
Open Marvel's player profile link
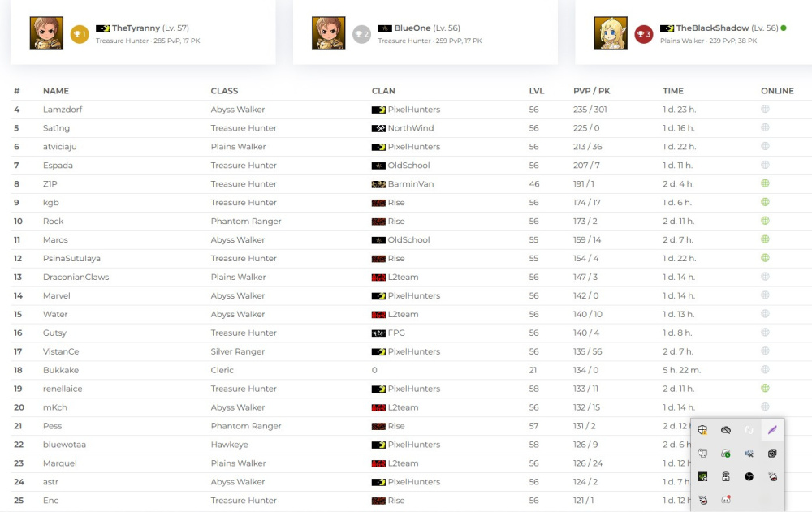pyautogui.click(x=56, y=295)
